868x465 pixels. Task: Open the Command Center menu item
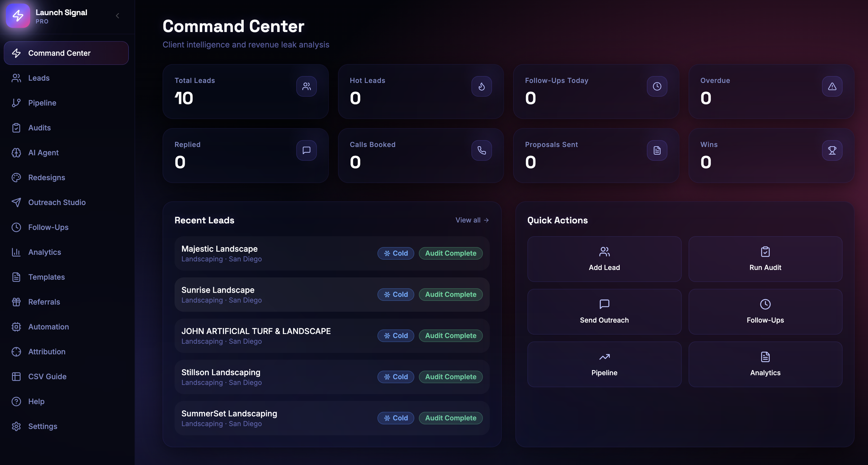coord(66,53)
